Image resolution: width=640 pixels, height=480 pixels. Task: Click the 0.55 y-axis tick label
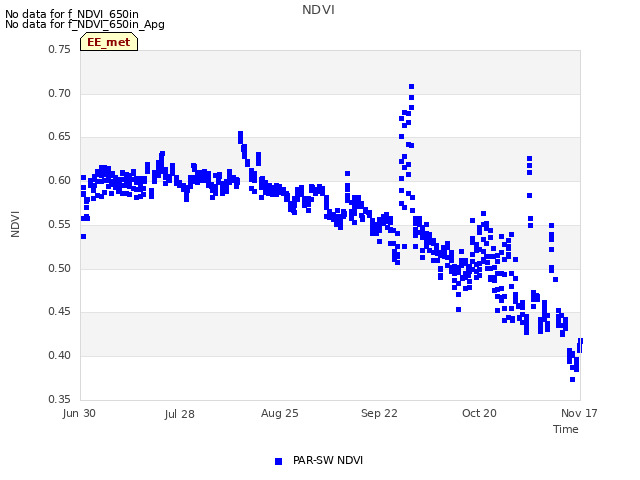pos(59,224)
